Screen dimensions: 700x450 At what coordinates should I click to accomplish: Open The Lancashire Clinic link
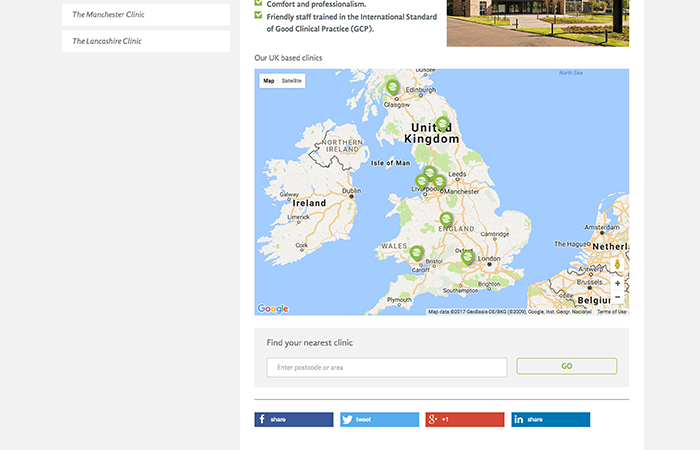pos(146,41)
